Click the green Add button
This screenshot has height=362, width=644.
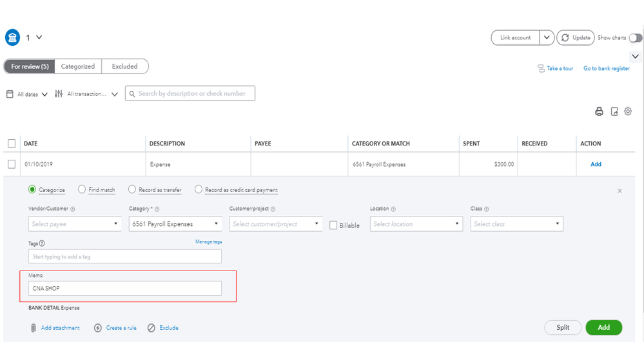(x=603, y=327)
